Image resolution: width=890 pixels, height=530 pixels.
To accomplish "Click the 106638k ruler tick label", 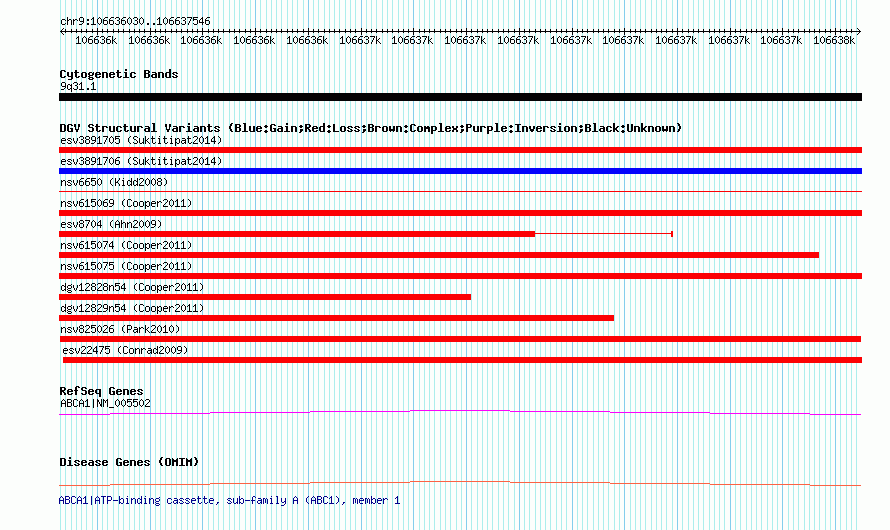I will coord(834,40).
